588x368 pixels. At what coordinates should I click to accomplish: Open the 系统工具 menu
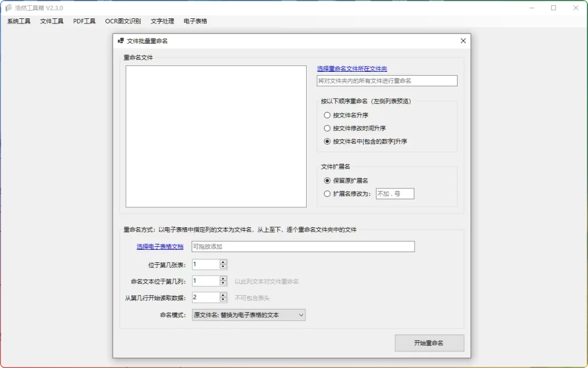[18, 21]
